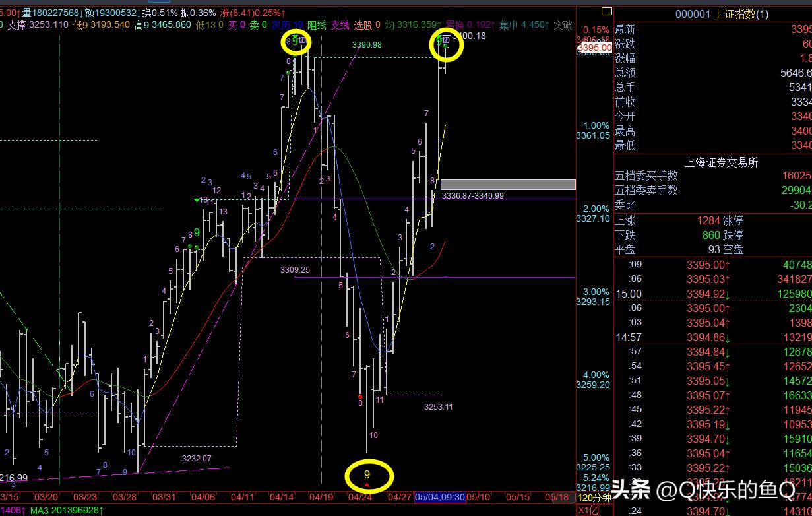
Task: Click the 05/15 date on time axis
Action: (x=518, y=497)
